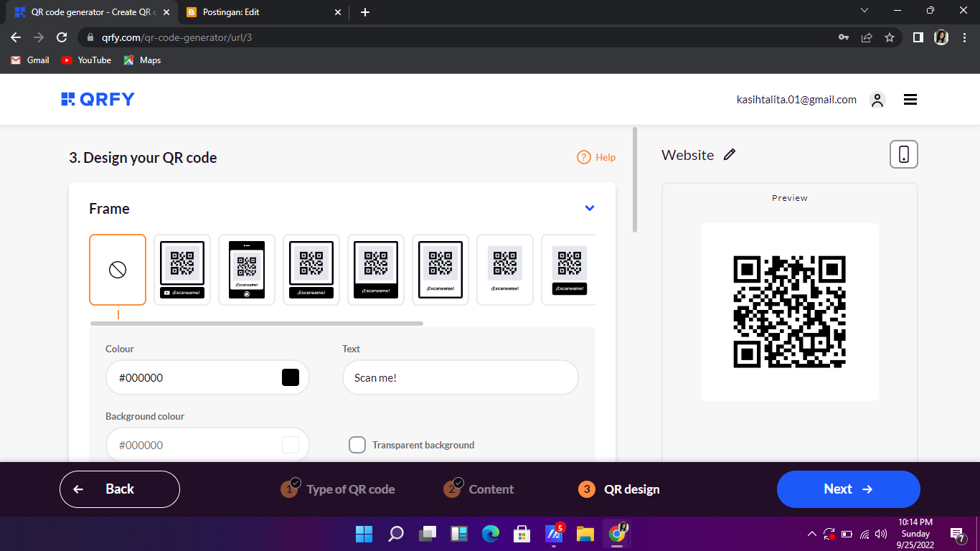Viewport: 980px width, 551px height.
Task: Open Microsoft Edge from taskbar
Action: tap(491, 534)
